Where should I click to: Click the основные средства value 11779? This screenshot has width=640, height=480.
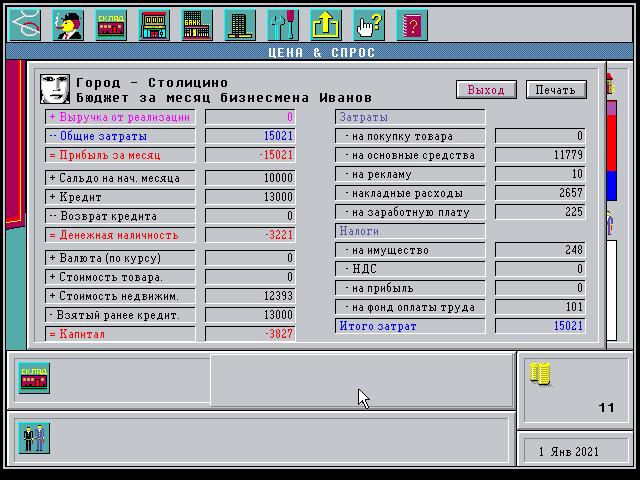[x=540, y=156]
